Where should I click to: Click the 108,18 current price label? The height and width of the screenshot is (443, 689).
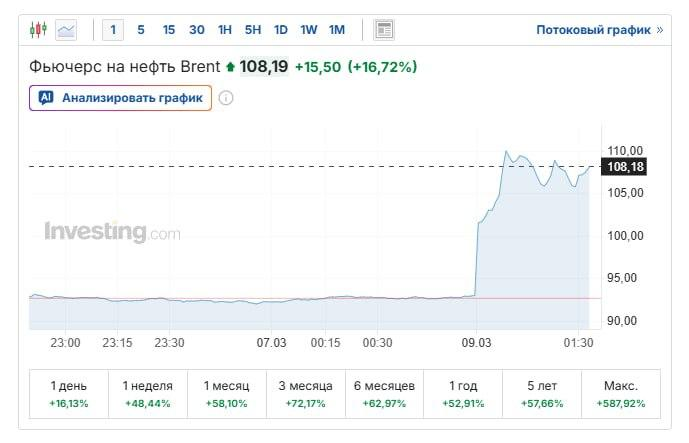pos(624,167)
